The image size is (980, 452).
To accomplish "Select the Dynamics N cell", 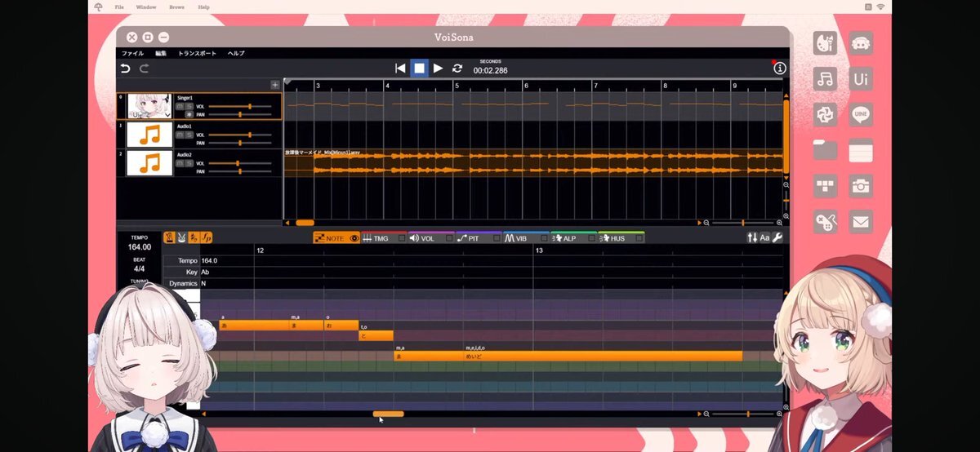I will point(203,283).
